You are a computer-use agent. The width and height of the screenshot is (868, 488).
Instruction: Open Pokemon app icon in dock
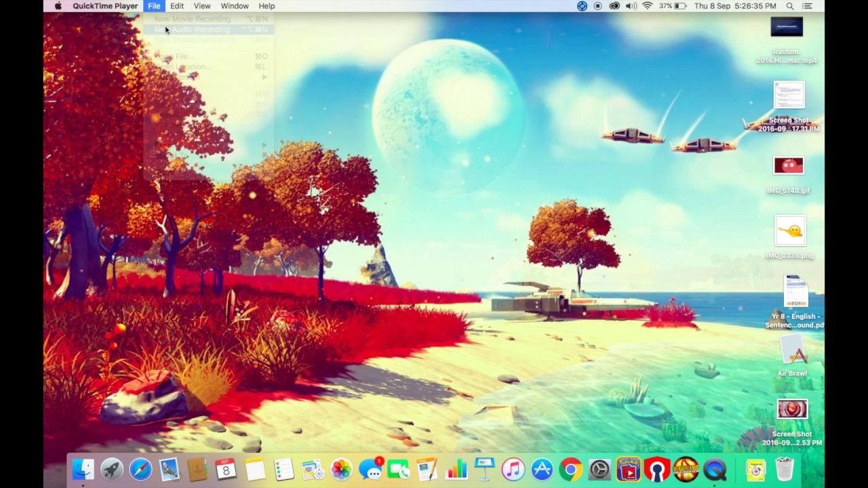click(628, 469)
